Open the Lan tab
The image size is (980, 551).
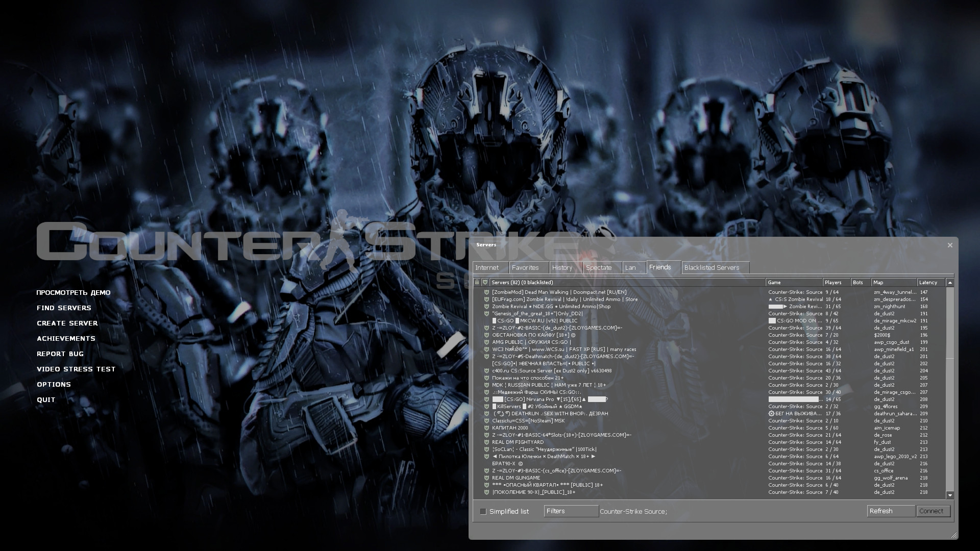pyautogui.click(x=631, y=267)
